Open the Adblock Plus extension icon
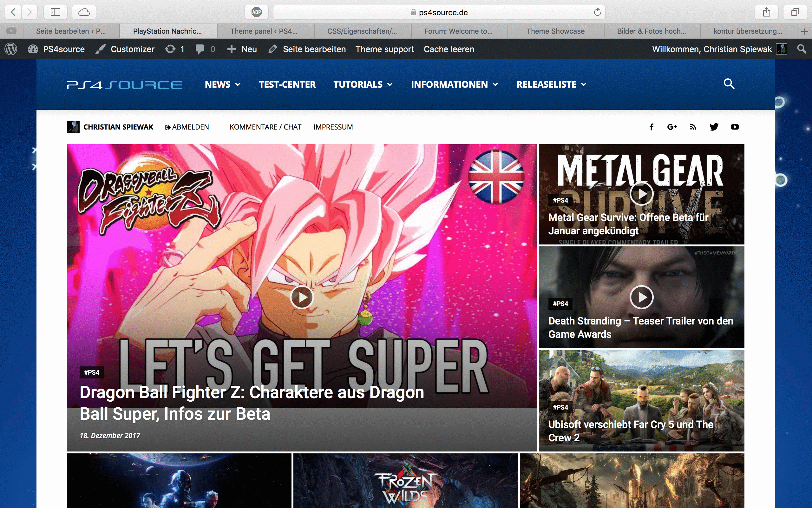Viewport: 812px width, 508px height. (x=257, y=12)
